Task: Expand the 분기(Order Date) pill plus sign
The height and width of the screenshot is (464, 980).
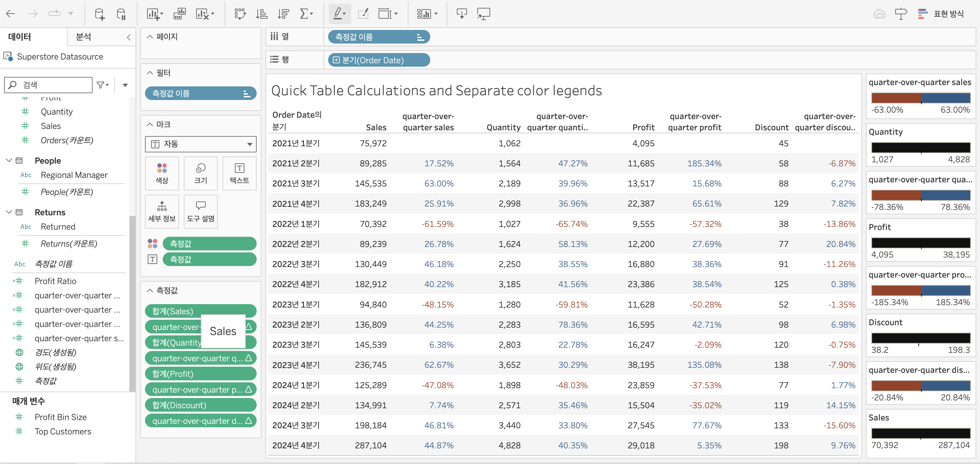Action: pyautogui.click(x=336, y=60)
